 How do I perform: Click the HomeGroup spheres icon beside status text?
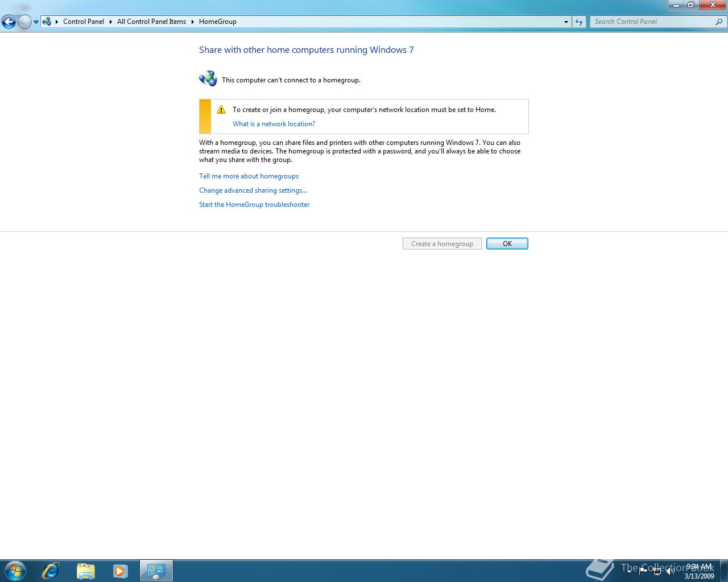click(208, 78)
